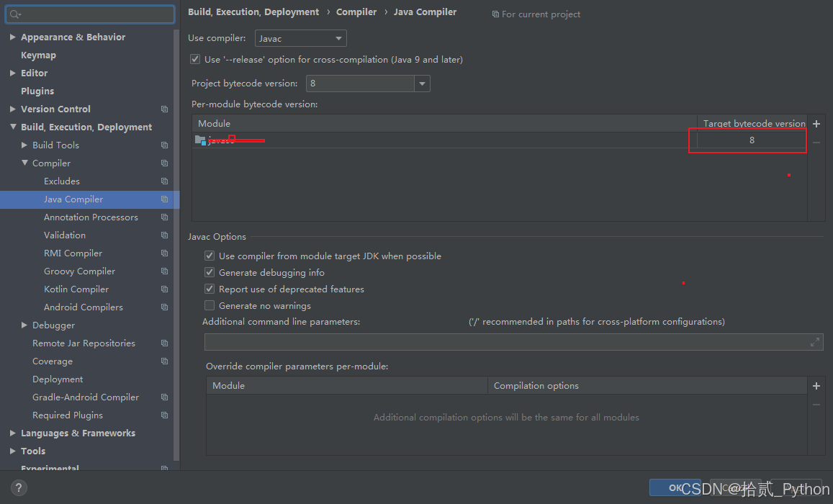
Task: Click Compiler in the breadcrumb path
Action: pos(356,12)
